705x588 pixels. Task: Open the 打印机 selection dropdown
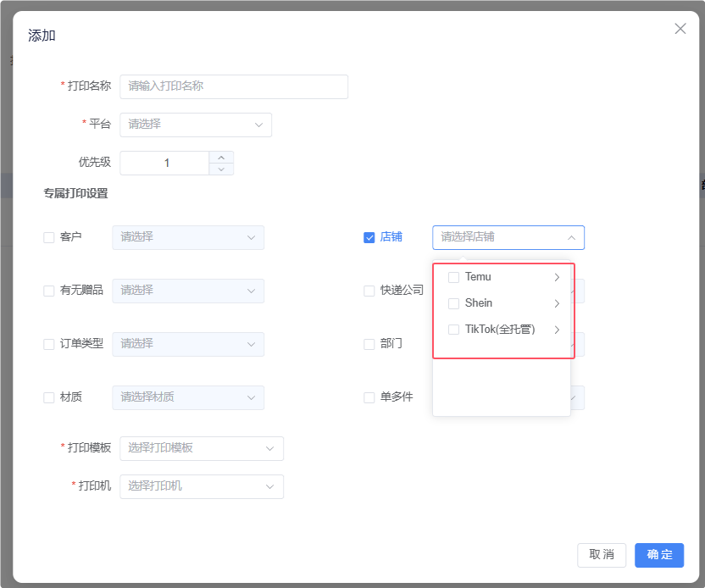tap(202, 486)
